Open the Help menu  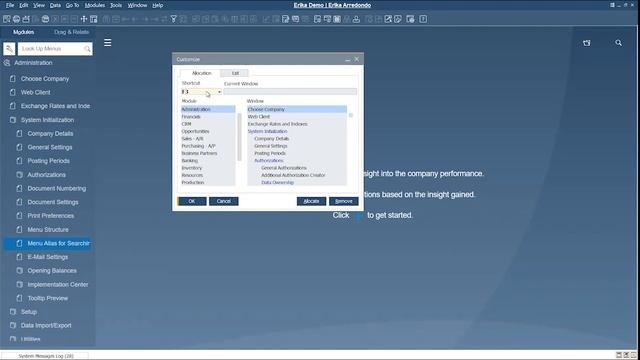(x=158, y=5)
